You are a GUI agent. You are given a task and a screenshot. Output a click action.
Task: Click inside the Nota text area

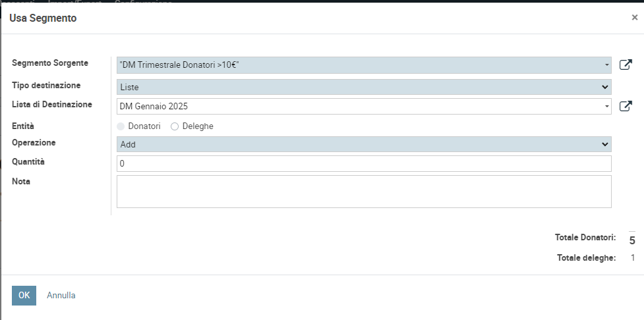click(364, 192)
